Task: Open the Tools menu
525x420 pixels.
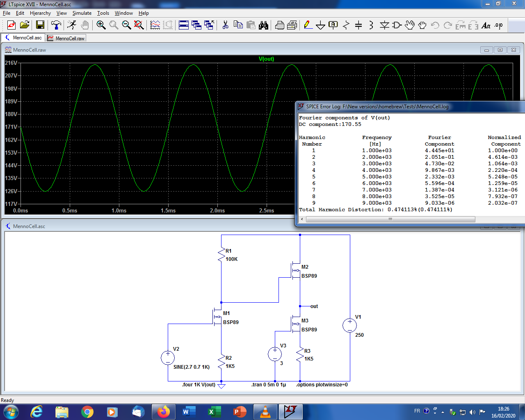Action: click(x=103, y=13)
